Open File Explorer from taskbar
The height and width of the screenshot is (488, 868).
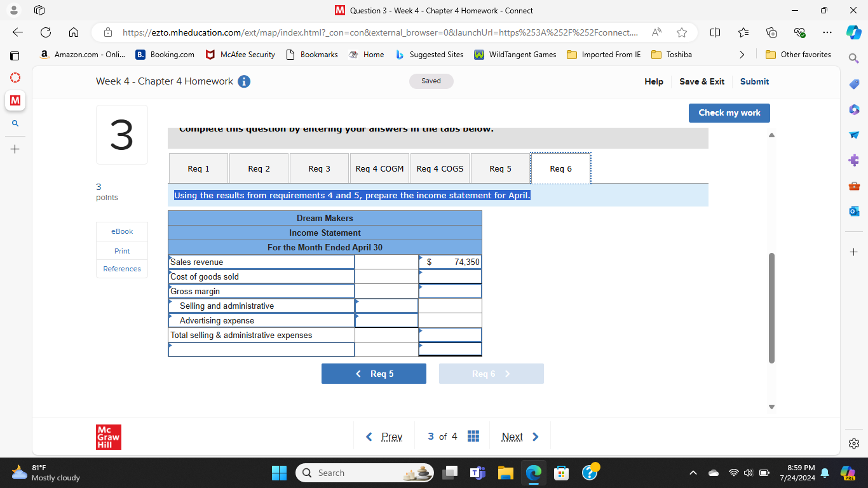click(505, 473)
